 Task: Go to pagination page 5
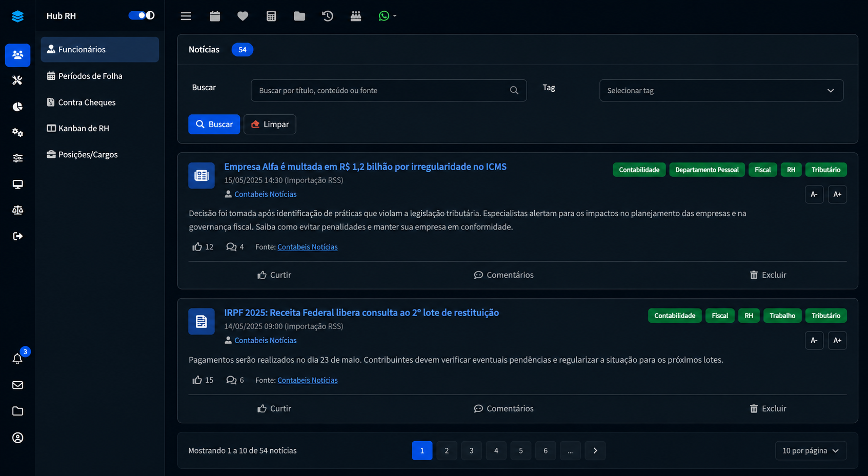(520, 451)
